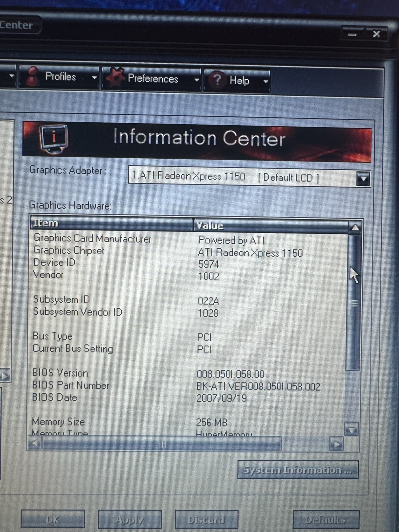Open dropdown arrow left of Profiles

(x=12, y=76)
